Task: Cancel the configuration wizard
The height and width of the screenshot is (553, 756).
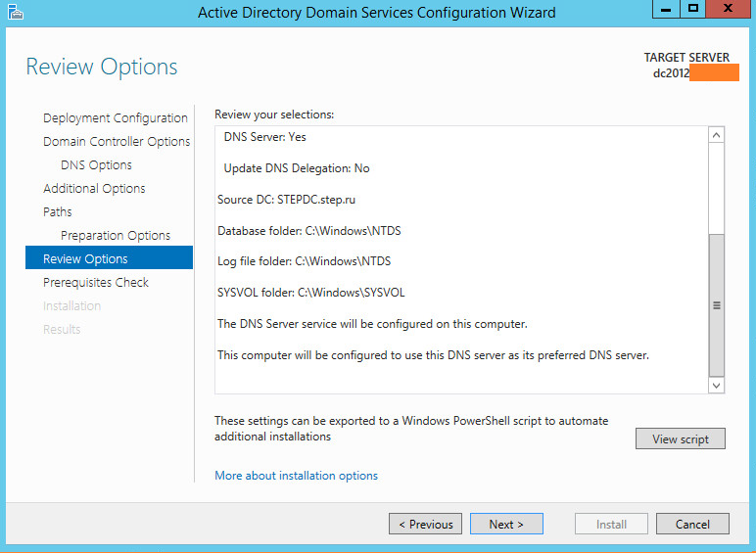Action: pyautogui.click(x=692, y=524)
